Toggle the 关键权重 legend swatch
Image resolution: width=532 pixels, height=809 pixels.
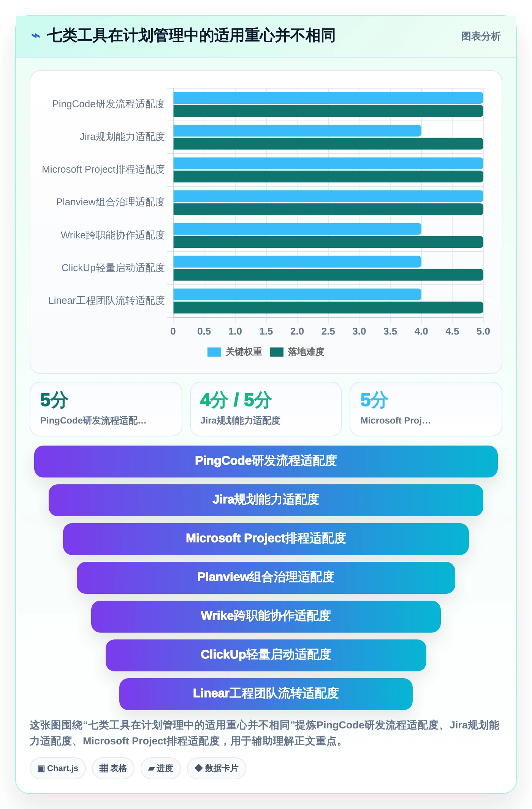[214, 352]
